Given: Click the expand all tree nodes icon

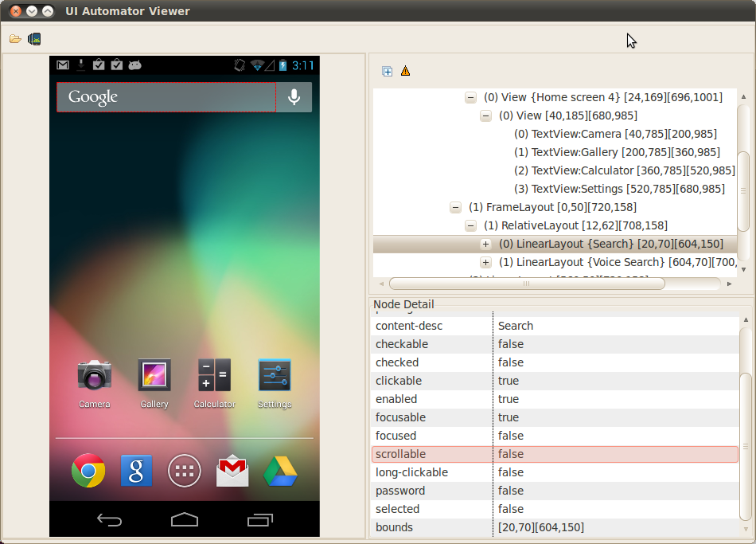Looking at the screenshot, I should click(x=388, y=72).
